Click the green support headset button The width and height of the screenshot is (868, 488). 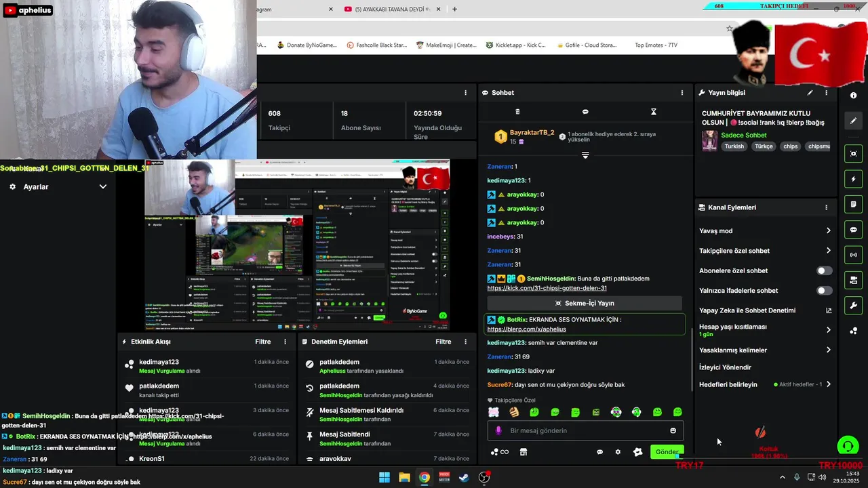[x=848, y=445]
